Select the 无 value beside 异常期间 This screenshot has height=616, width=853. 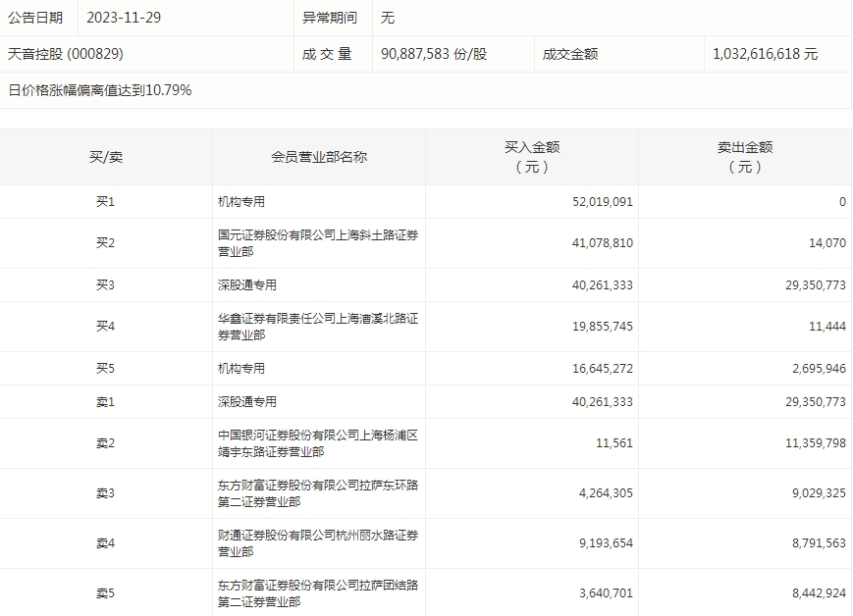click(x=388, y=18)
